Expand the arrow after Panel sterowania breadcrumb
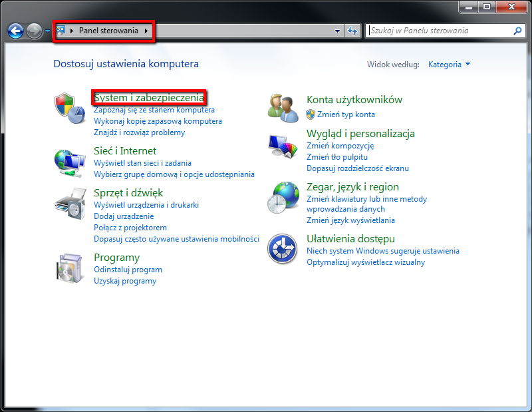 point(146,31)
